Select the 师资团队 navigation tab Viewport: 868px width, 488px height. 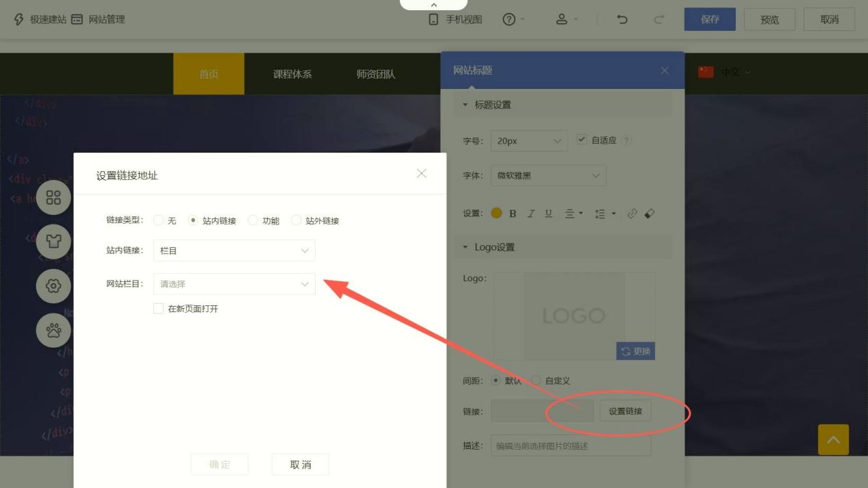tap(376, 74)
